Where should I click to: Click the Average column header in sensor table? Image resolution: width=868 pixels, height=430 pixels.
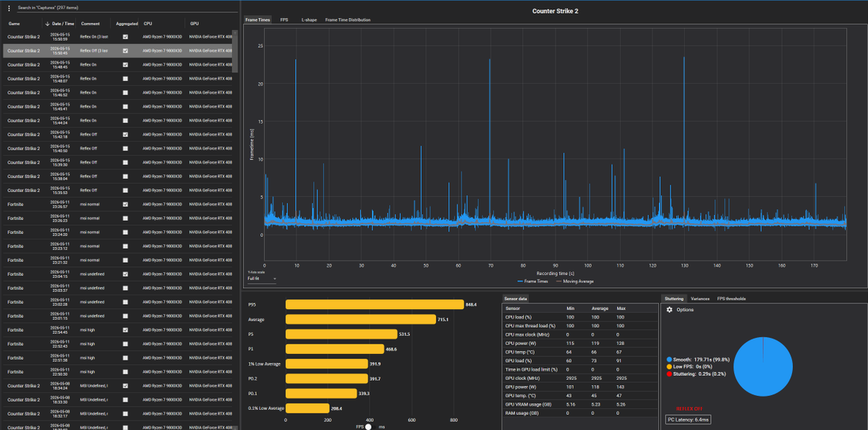tap(601, 308)
